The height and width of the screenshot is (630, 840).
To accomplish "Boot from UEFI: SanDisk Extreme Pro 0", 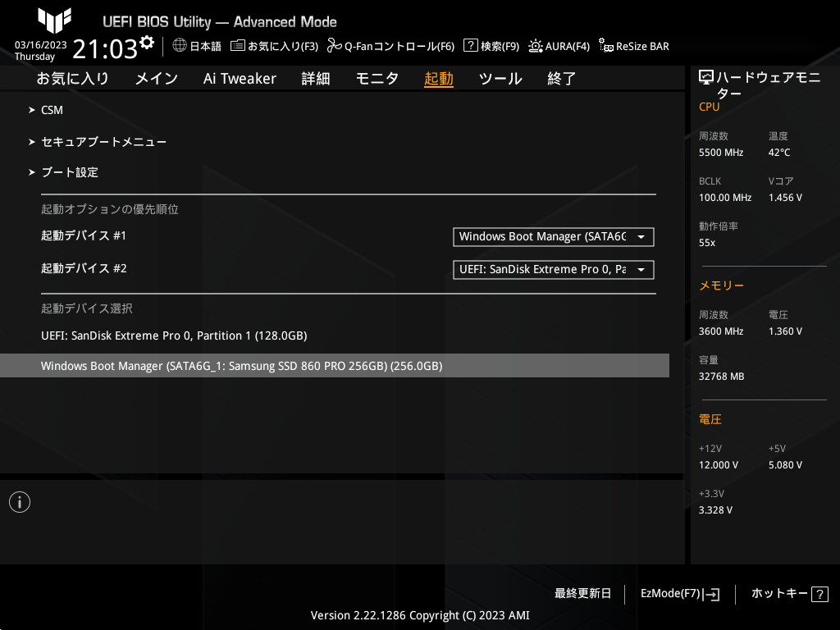I will click(x=174, y=336).
